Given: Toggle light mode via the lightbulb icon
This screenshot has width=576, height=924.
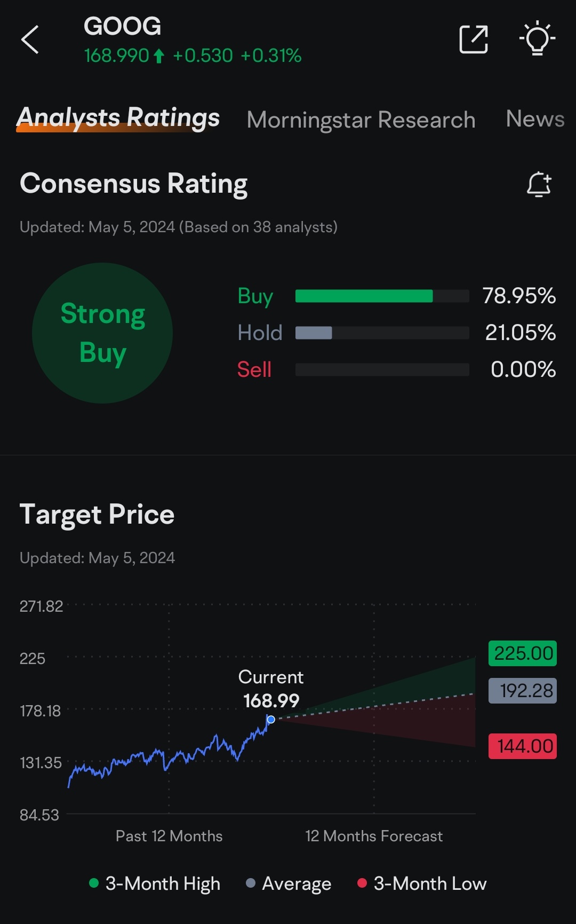Looking at the screenshot, I should (x=538, y=38).
